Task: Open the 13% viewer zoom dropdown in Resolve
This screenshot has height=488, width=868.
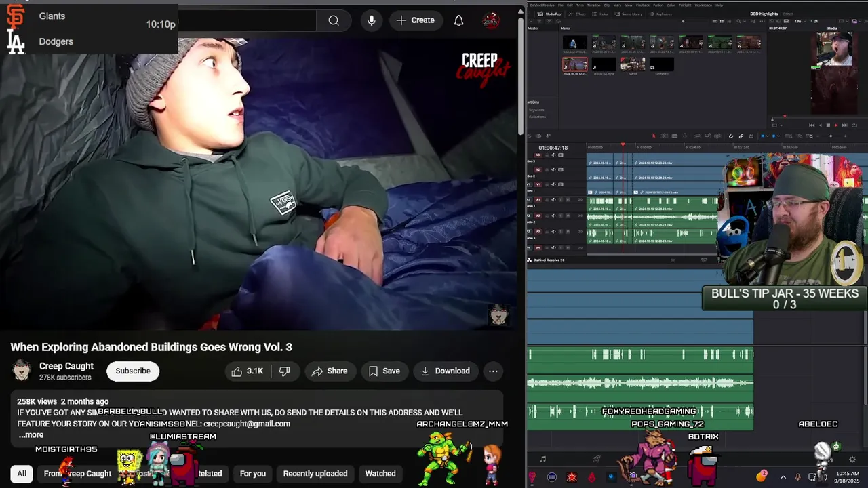Action: (x=801, y=21)
